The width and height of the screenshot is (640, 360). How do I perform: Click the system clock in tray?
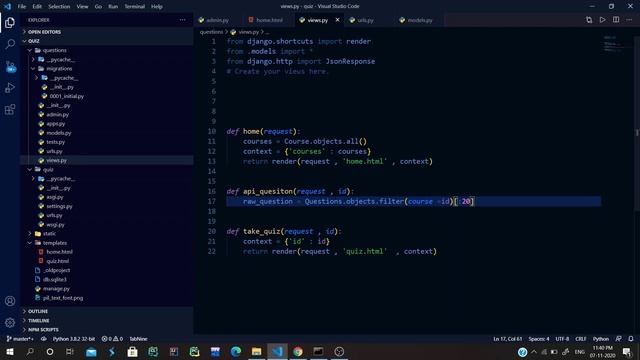(x=602, y=351)
